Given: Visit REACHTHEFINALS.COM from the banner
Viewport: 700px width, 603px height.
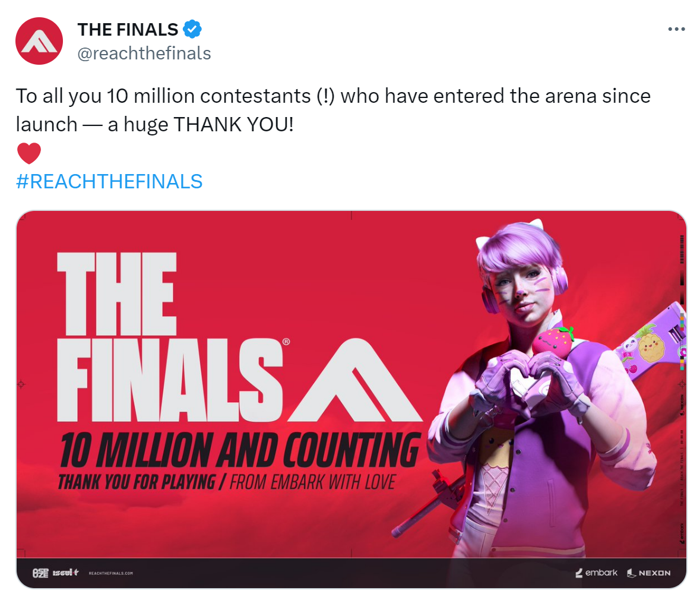Looking at the screenshot, I should 112,573.
